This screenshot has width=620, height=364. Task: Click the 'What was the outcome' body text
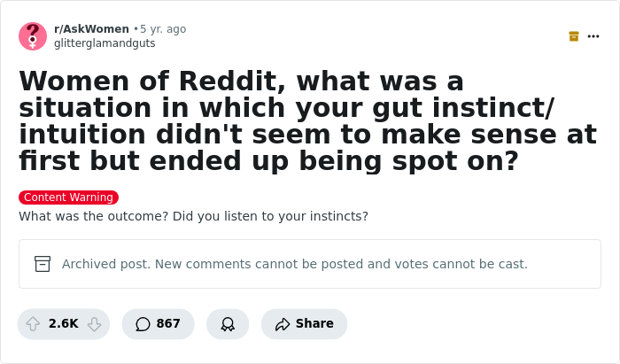(x=193, y=216)
